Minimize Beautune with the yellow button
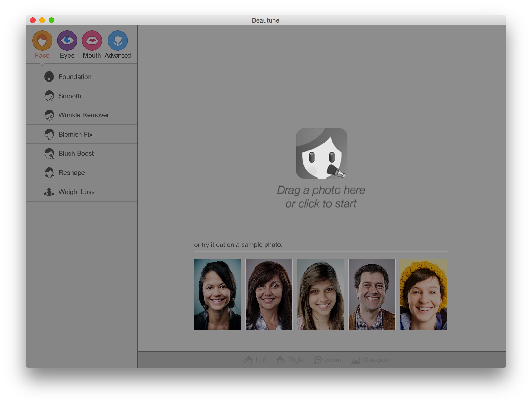The width and height of the screenshot is (532, 405). tap(42, 20)
